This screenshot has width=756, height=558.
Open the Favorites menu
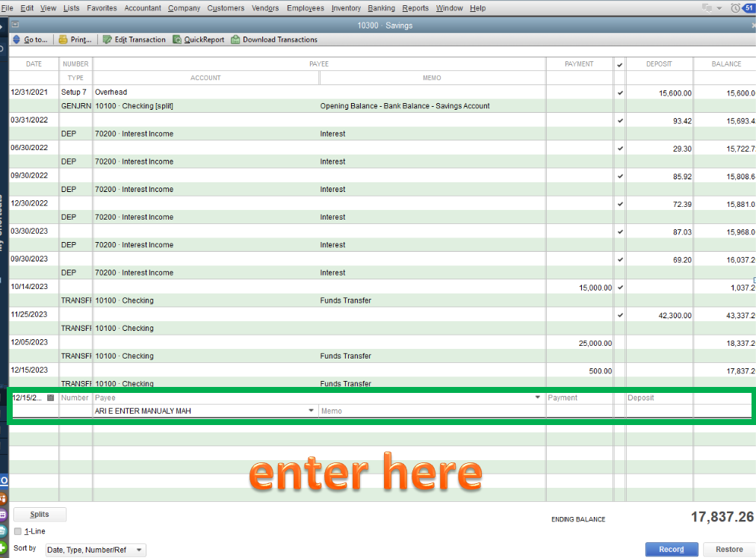[x=102, y=8]
